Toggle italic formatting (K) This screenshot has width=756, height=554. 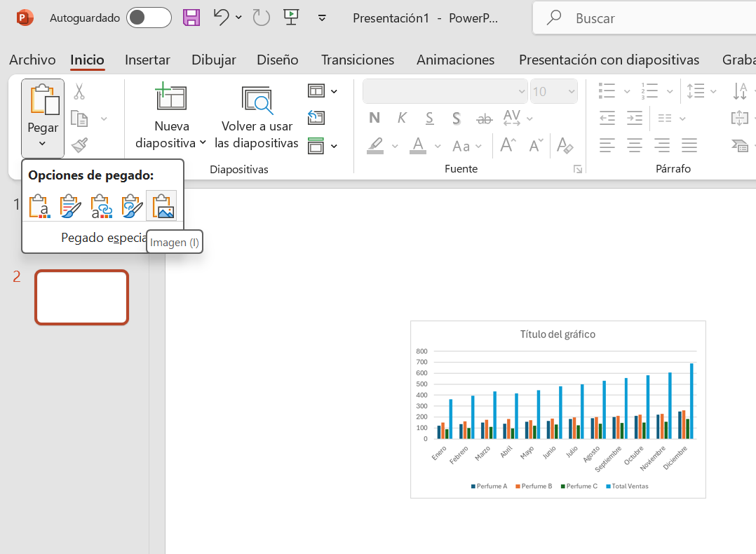403,118
